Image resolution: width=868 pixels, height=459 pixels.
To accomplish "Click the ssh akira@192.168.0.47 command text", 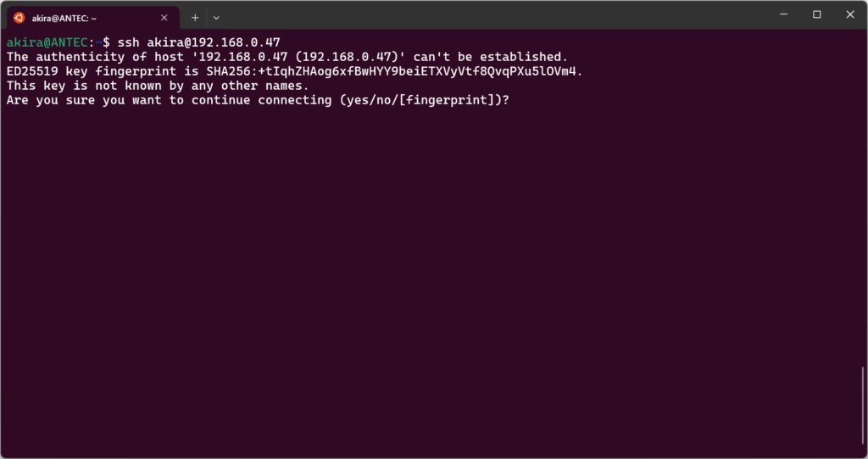I will coord(199,42).
